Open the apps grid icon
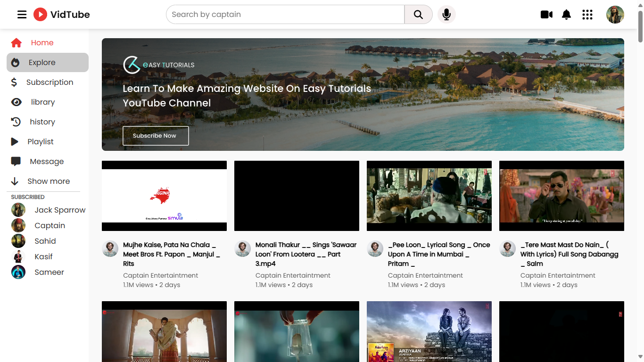 pyautogui.click(x=587, y=15)
